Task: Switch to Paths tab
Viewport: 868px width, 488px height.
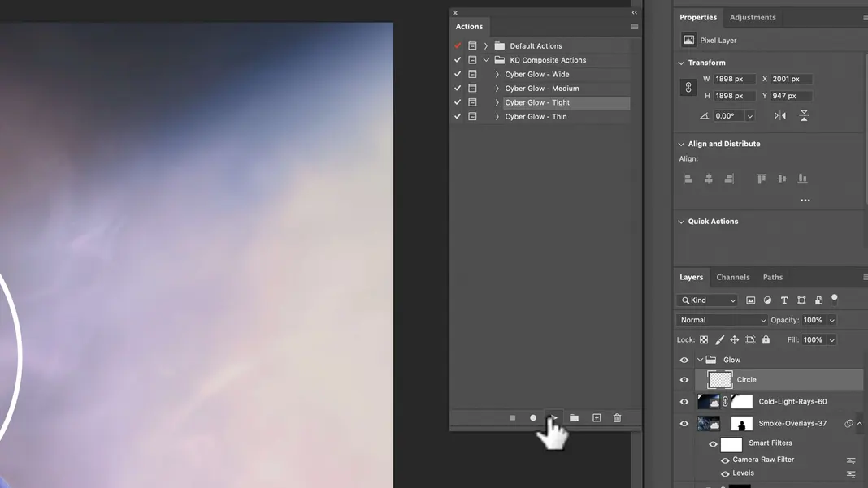Action: point(773,277)
